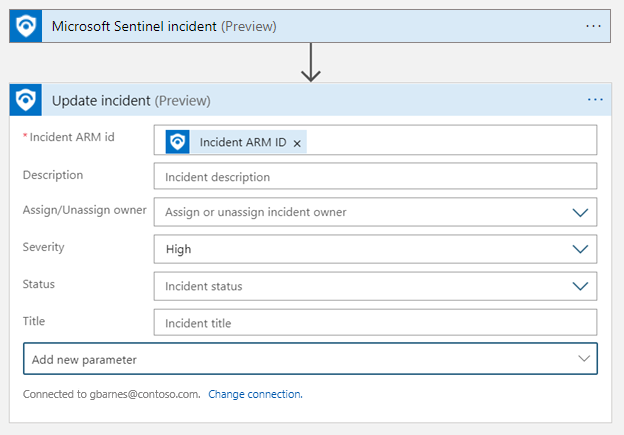This screenshot has width=624, height=435.
Task: Click the Incident ARM id field empty area
Action: pyautogui.click(x=450, y=141)
